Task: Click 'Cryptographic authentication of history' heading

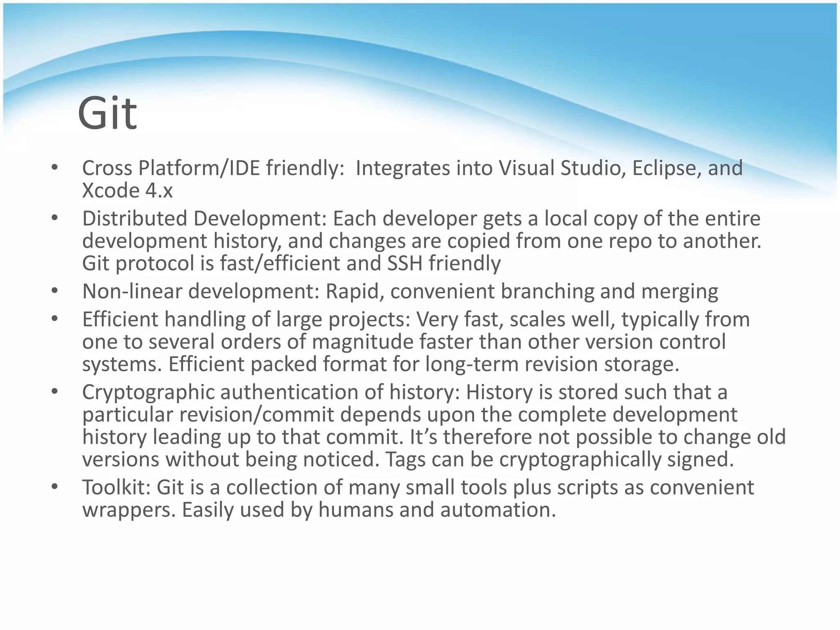Action: click(x=271, y=392)
